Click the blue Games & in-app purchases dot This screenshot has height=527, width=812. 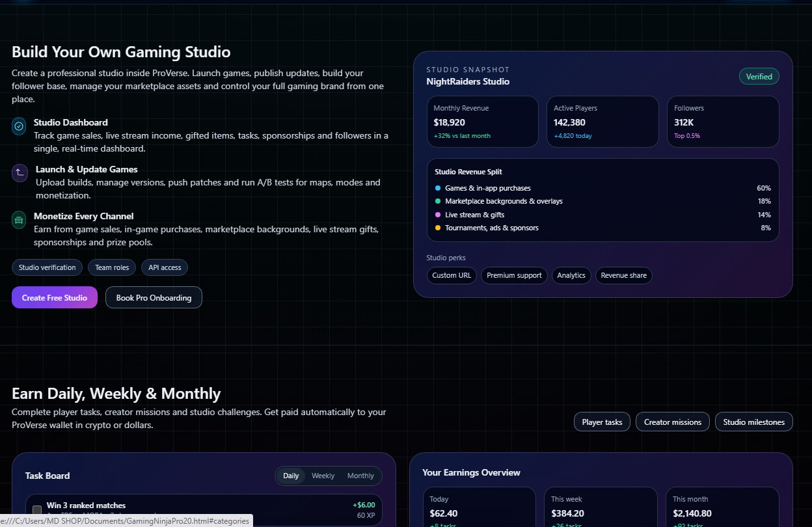pos(438,188)
